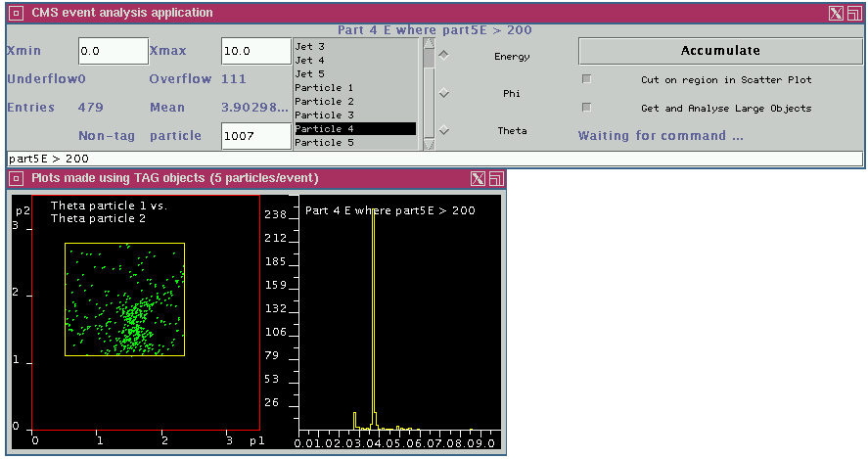Click the Non-tag particle field showing 1007
Viewport: 868px width, 459px height.
coord(256,136)
